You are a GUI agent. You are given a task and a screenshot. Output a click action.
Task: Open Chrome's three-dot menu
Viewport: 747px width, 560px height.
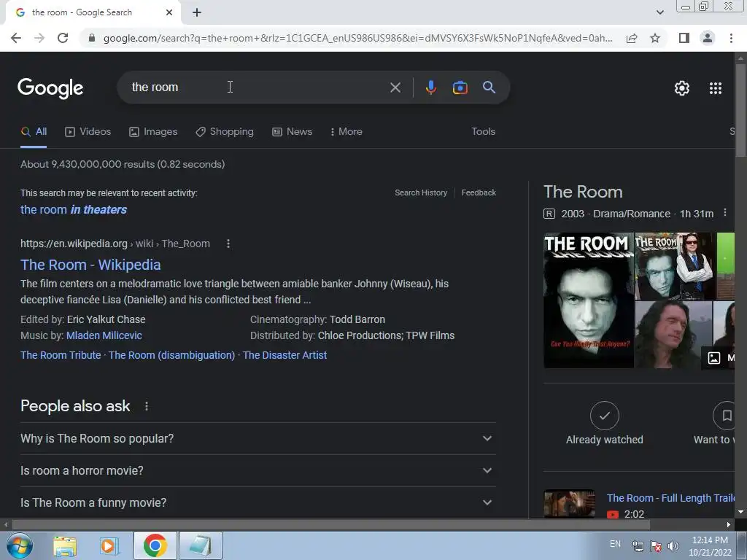point(731,38)
